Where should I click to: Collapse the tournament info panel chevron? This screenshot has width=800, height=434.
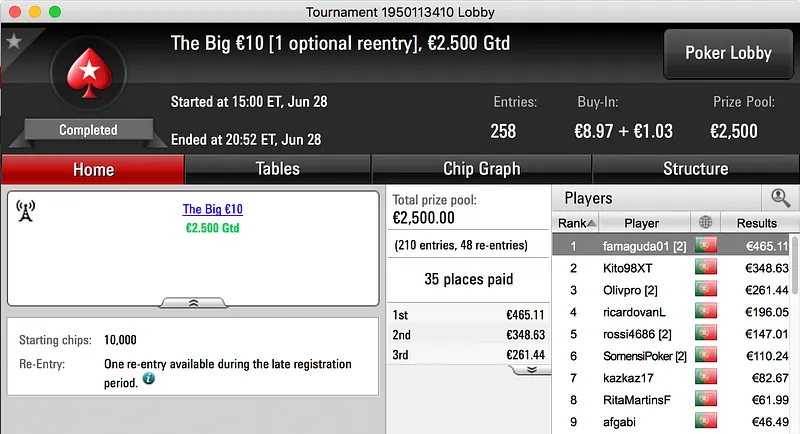[x=193, y=301]
